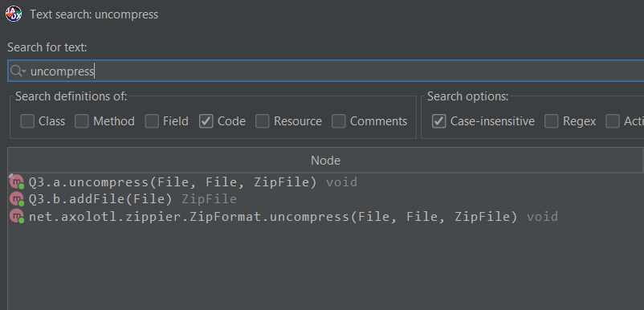The height and width of the screenshot is (310, 644).
Task: Select the net.axolotl.zippier.ZipFormat.uncompress result
Action: tap(326, 216)
